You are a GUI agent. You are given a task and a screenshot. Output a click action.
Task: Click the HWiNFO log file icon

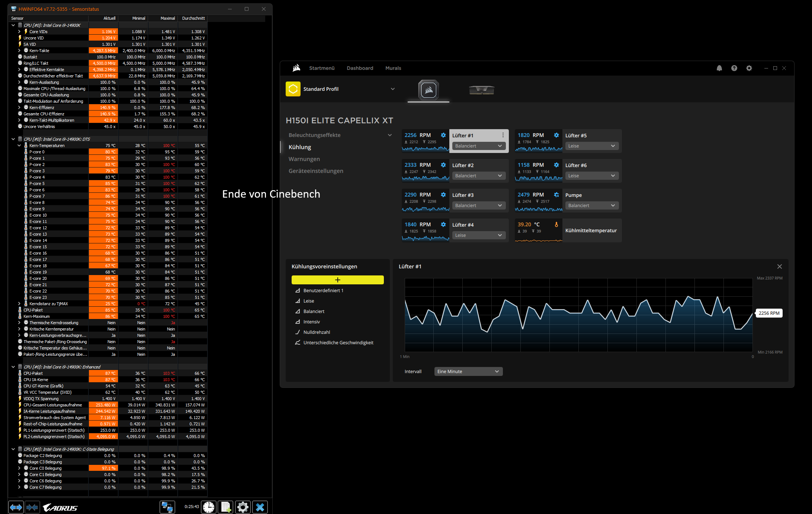225,507
